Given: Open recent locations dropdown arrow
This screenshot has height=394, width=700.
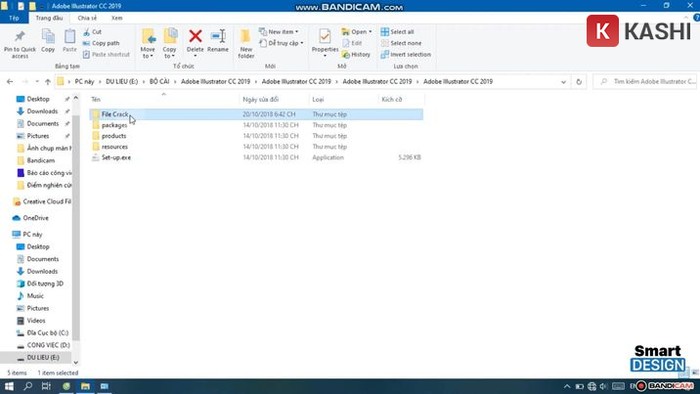Looking at the screenshot, I should (37, 82).
